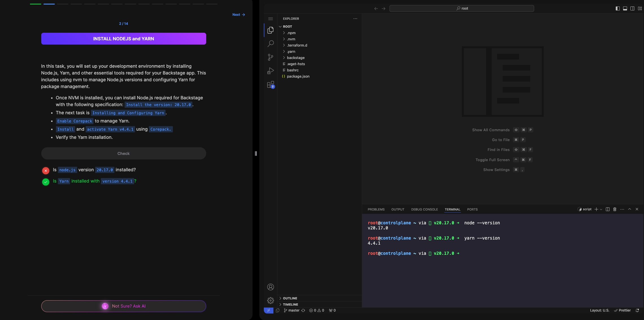The width and height of the screenshot is (644, 320).
Task: Open the Extensions view icon
Action: (x=270, y=84)
